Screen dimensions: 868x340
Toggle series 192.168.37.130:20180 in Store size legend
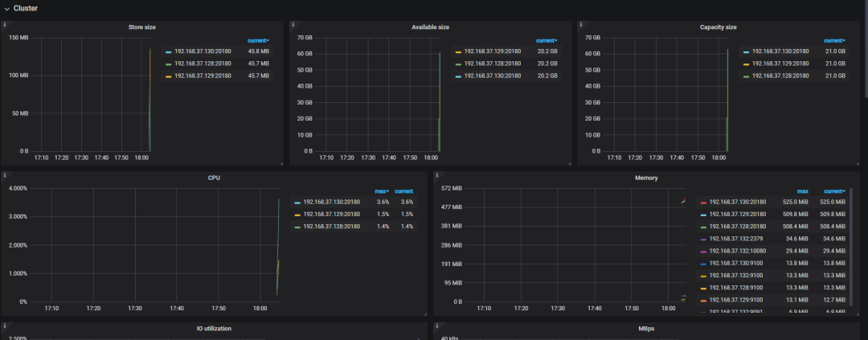click(x=202, y=51)
